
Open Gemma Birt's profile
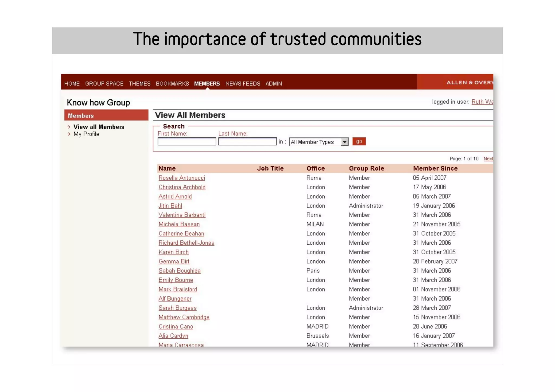[x=174, y=261]
